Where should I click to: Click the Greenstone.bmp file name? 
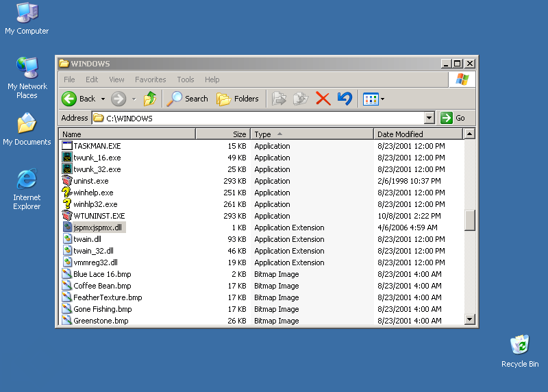101,321
